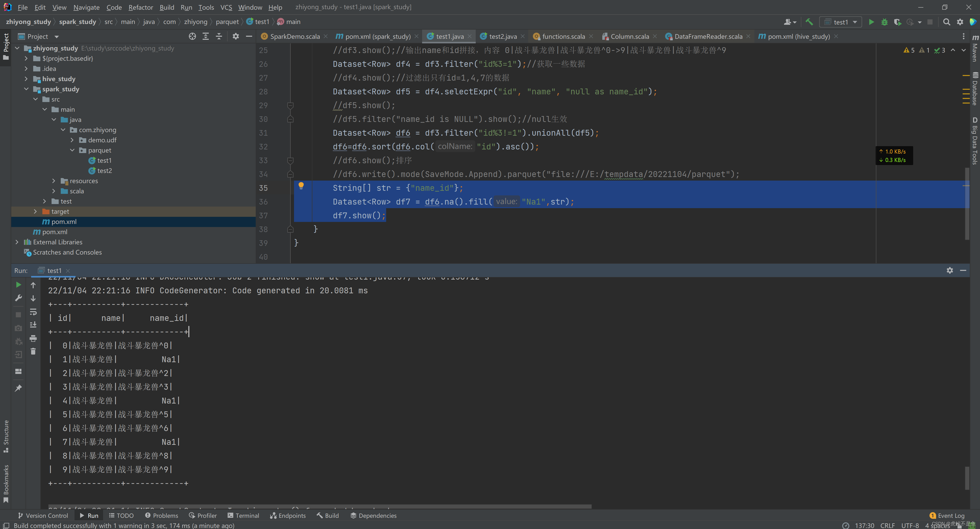Stop process button in Run panel

(18, 314)
